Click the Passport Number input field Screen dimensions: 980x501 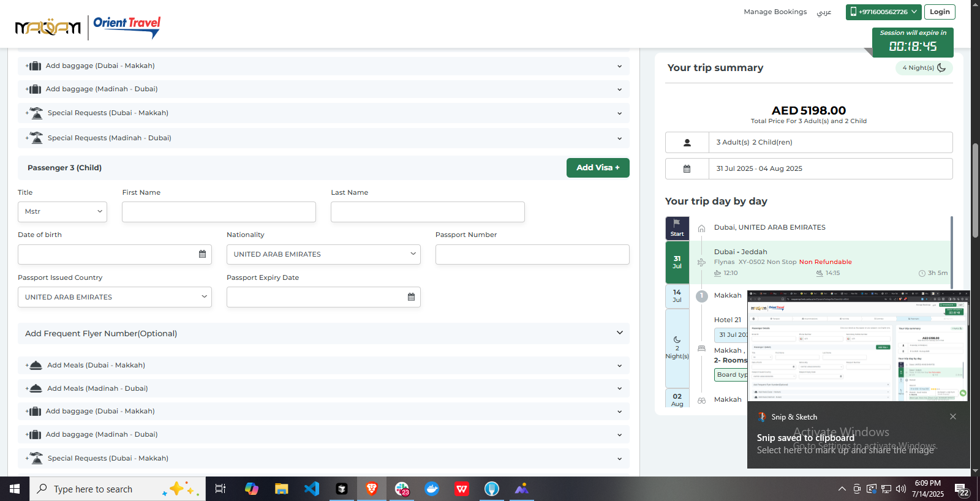532,254
